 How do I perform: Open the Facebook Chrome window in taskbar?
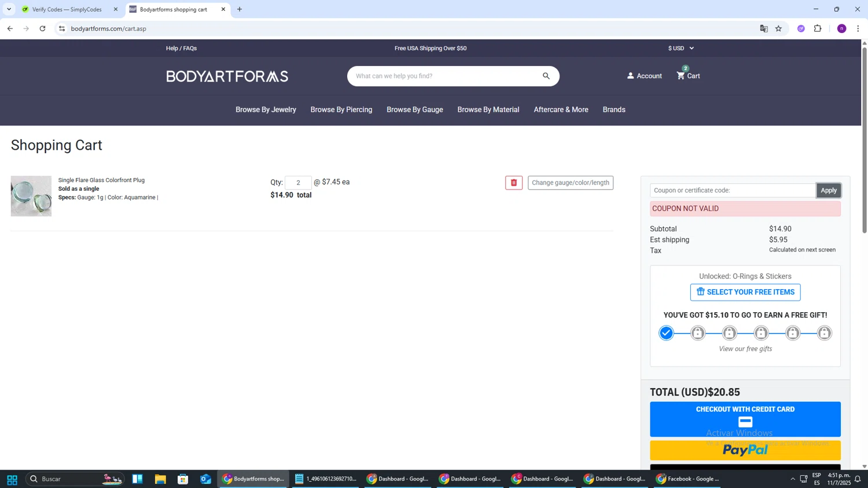687,479
